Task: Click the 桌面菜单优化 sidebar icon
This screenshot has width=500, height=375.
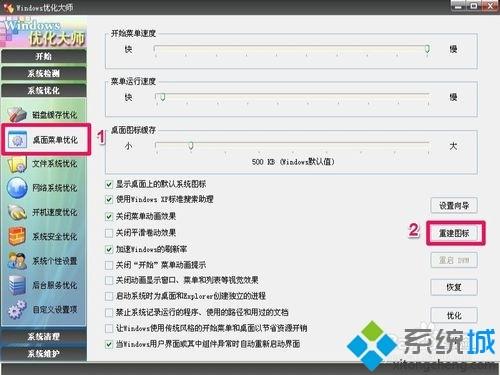Action: (17, 139)
